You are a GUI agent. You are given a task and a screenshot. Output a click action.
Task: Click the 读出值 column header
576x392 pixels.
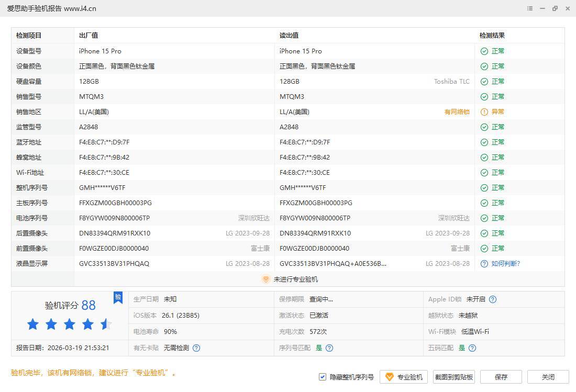[289, 36]
